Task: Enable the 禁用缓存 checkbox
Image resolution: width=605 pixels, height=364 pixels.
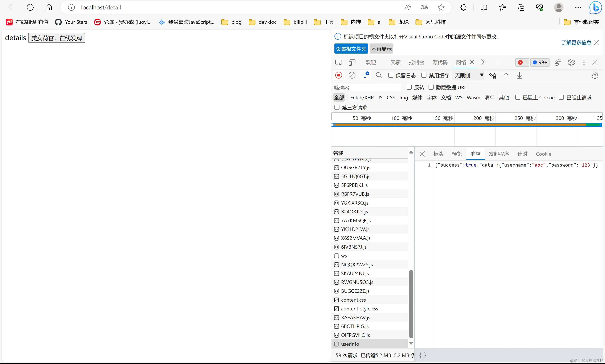Action: pyautogui.click(x=424, y=75)
